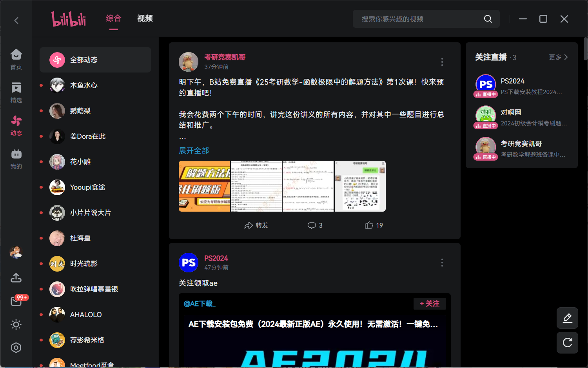Click 考研竞赛凯哥 avatar in the post
Screen dimensions: 588x368
tap(189, 62)
